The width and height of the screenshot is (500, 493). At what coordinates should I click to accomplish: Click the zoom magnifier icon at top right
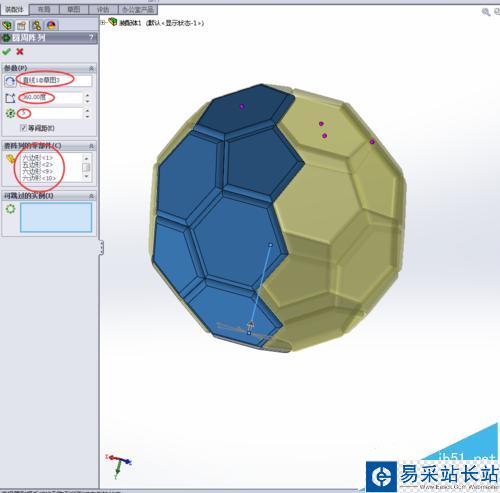coord(486,12)
